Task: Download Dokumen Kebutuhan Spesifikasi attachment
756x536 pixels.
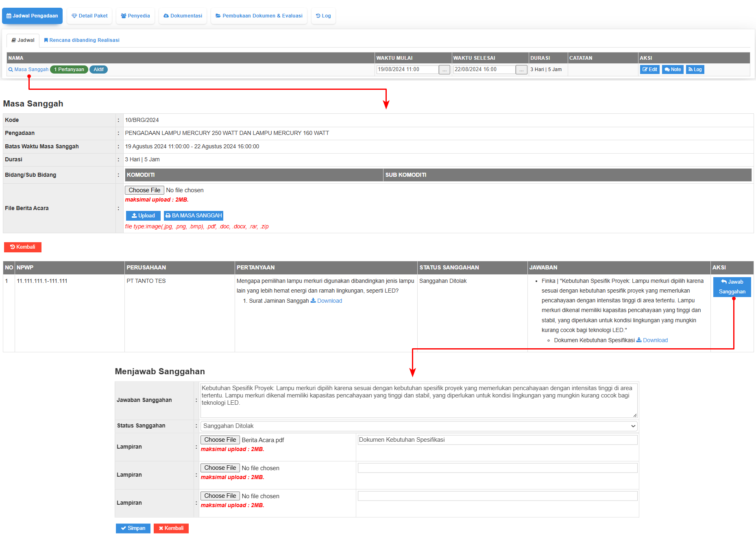Action: 652,340
